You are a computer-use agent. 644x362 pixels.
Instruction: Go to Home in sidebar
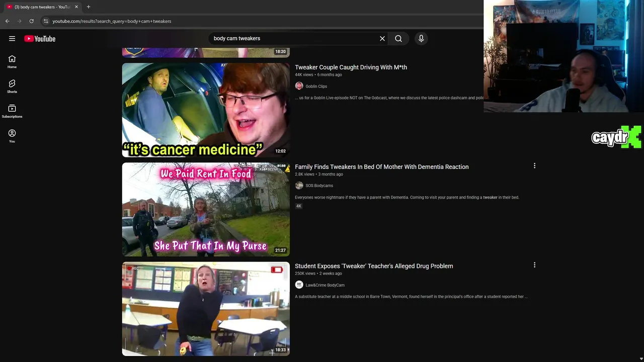point(12,62)
